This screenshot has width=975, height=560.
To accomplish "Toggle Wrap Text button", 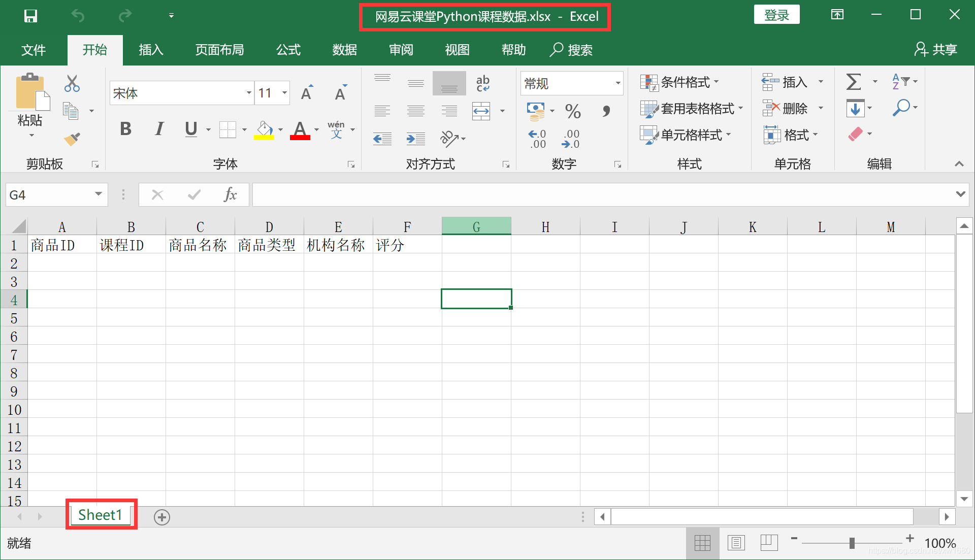I will [x=482, y=83].
